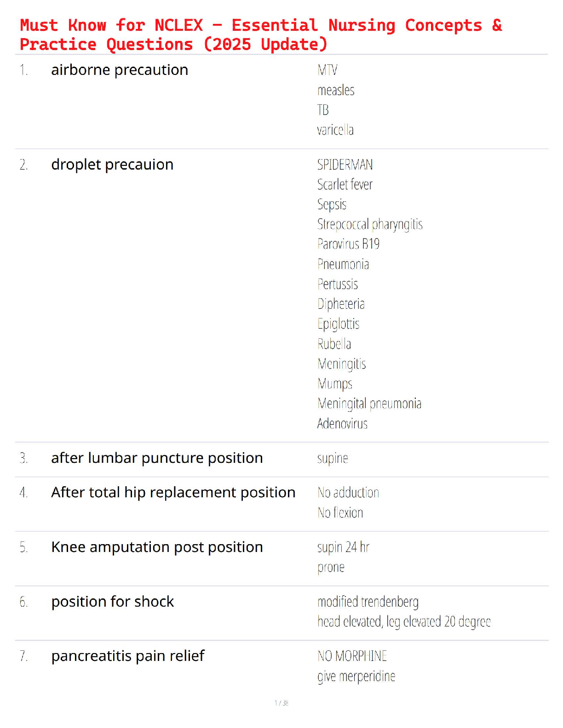Click the red document title heading

tap(261, 35)
